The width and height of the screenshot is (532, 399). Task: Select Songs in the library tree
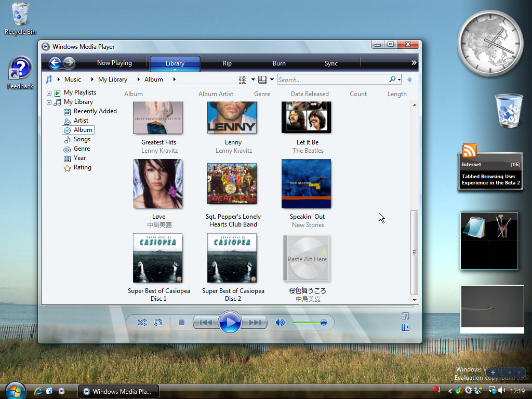tap(82, 139)
